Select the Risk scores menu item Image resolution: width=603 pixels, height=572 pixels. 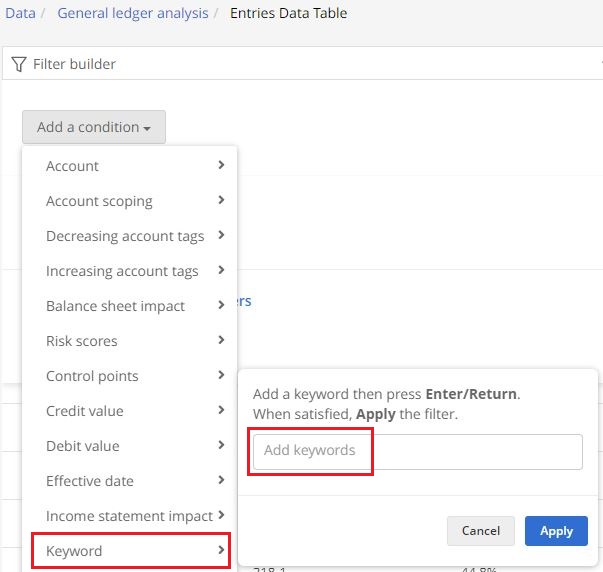click(130, 341)
